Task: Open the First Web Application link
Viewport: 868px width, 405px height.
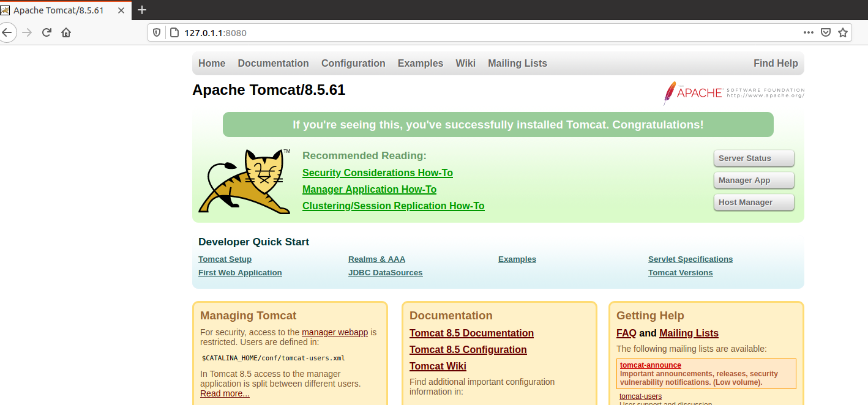Action: (240, 272)
